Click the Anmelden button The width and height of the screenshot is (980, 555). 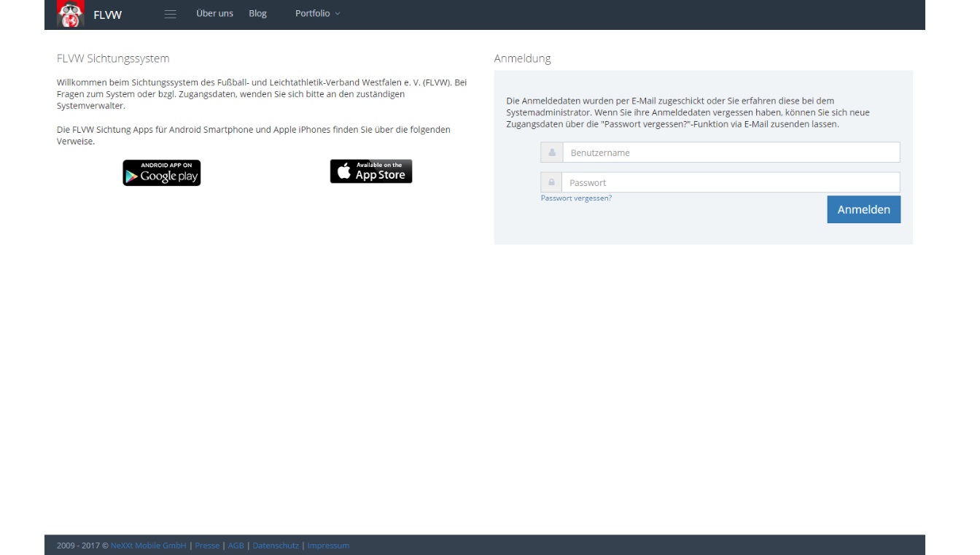(864, 209)
